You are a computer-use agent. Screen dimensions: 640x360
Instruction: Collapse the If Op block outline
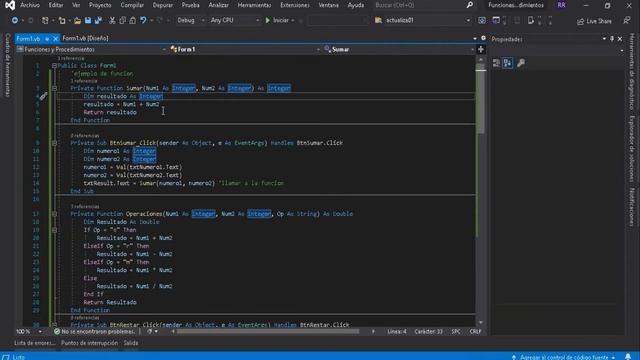[x=54, y=230]
